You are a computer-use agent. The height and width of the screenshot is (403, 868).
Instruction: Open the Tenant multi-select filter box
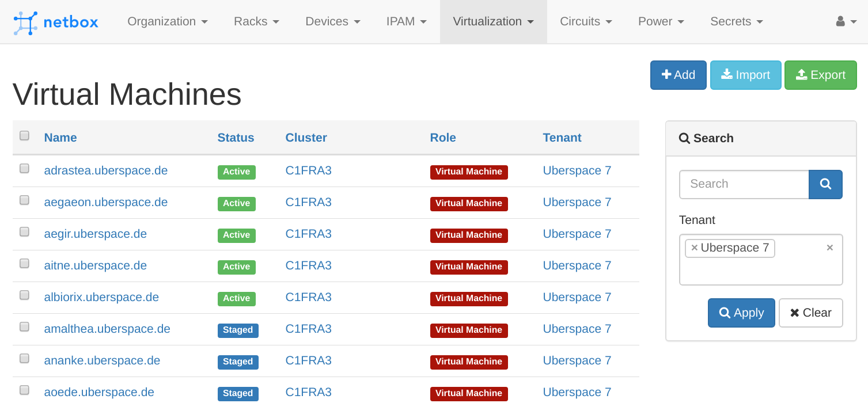click(x=761, y=260)
